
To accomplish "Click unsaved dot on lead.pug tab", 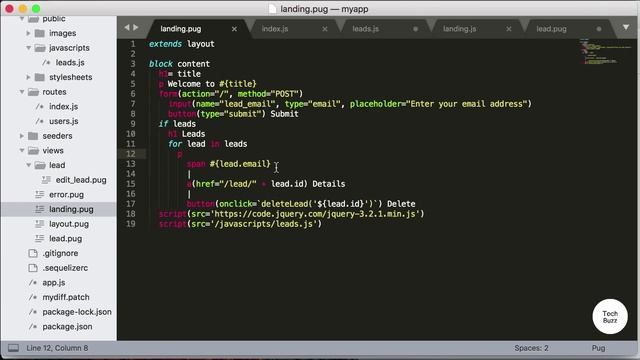I will pyautogui.click(x=599, y=29).
